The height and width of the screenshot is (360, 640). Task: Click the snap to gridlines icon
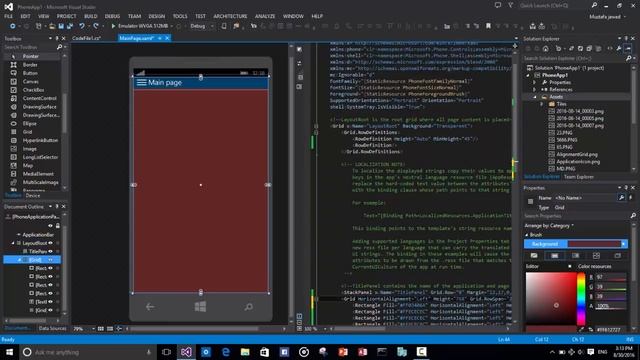(110, 329)
